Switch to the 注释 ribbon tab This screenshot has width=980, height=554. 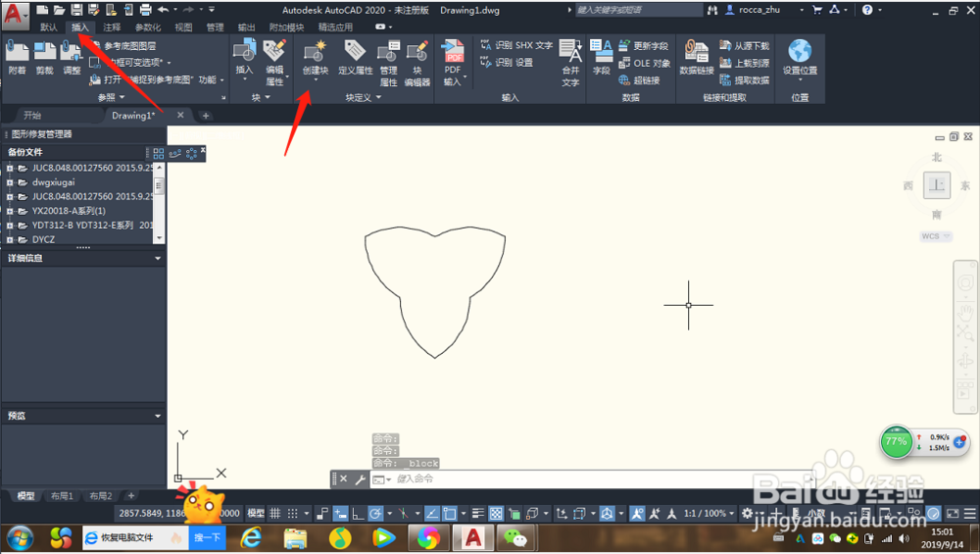pos(112,26)
